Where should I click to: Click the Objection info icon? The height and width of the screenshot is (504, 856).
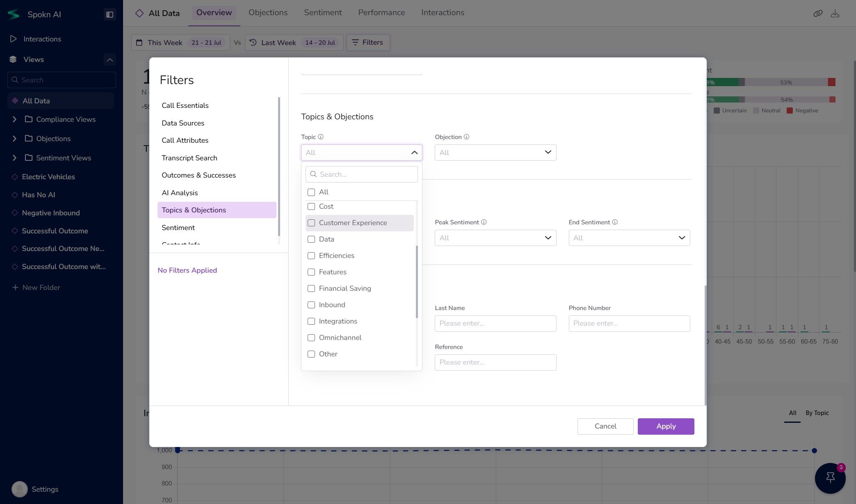coord(466,137)
